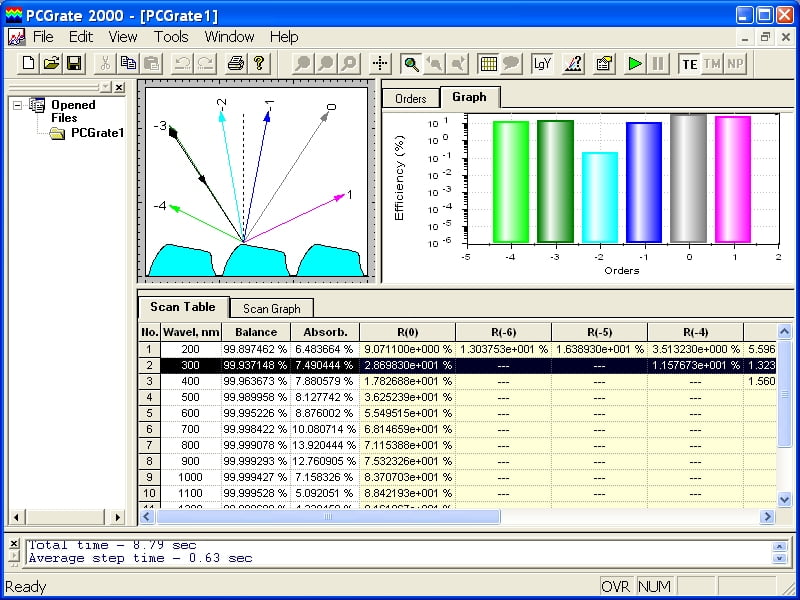The height and width of the screenshot is (600, 800).
Task: Select the PCGrate1 item in the tree
Action: coord(97,133)
